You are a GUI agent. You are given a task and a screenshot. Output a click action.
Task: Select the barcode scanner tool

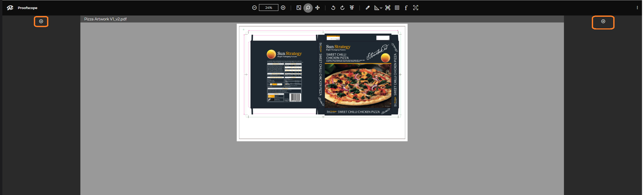(x=388, y=8)
